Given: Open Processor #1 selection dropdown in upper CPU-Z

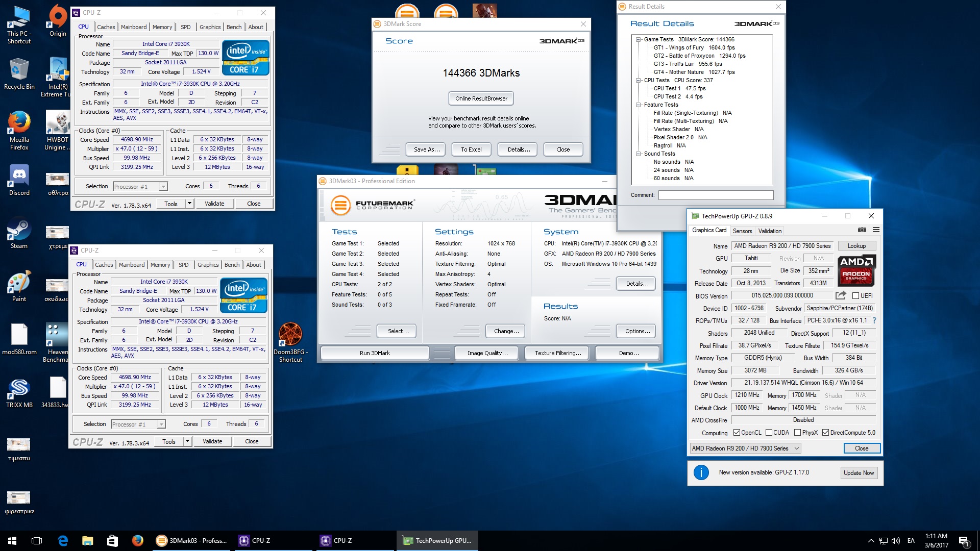Looking at the screenshot, I should pyautogui.click(x=140, y=187).
